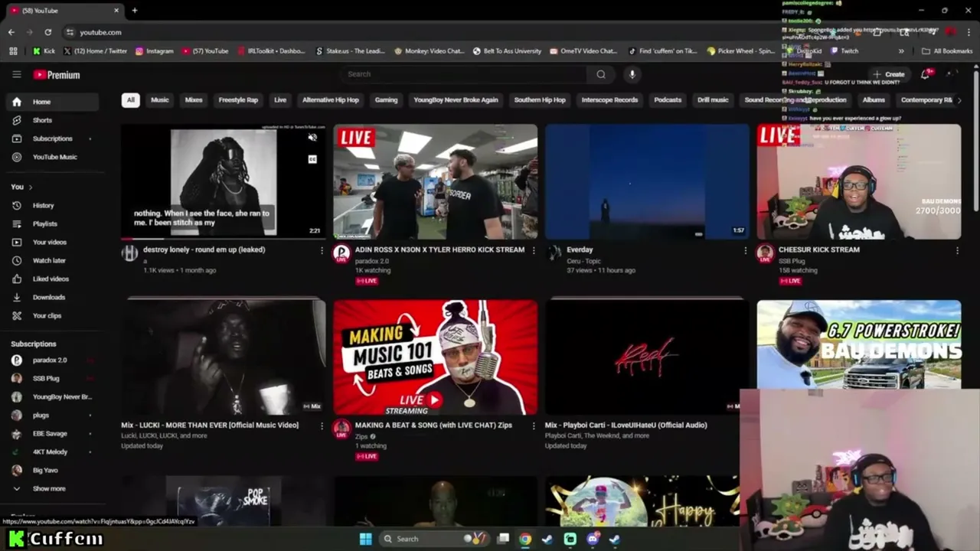Open Downloads in the sidebar
The width and height of the screenshot is (980, 551).
click(52, 297)
